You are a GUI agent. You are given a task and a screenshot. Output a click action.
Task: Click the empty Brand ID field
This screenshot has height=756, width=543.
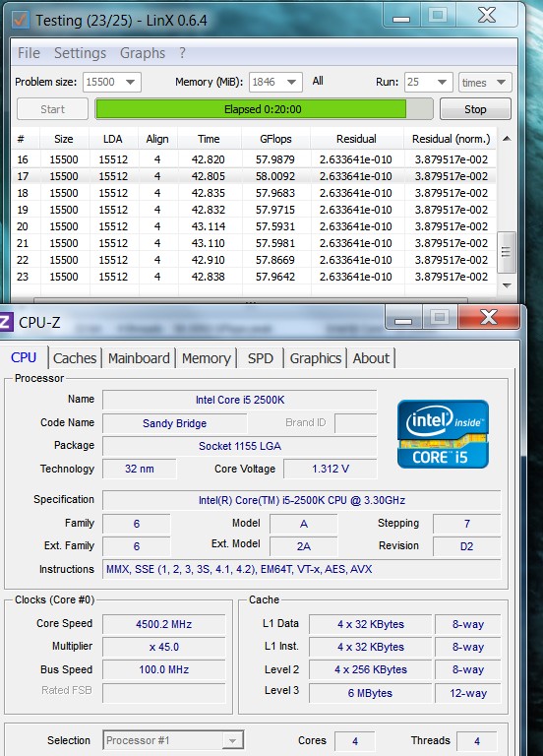pos(355,423)
